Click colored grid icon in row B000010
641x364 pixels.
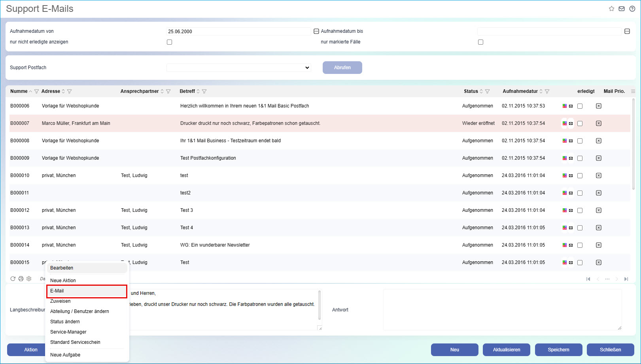point(565,175)
